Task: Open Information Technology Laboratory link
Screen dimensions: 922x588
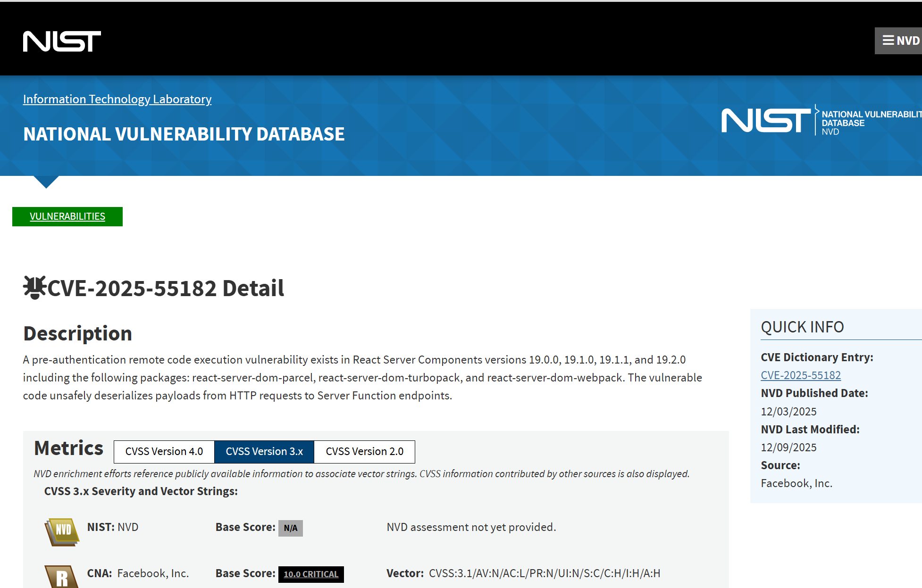Action: [117, 99]
